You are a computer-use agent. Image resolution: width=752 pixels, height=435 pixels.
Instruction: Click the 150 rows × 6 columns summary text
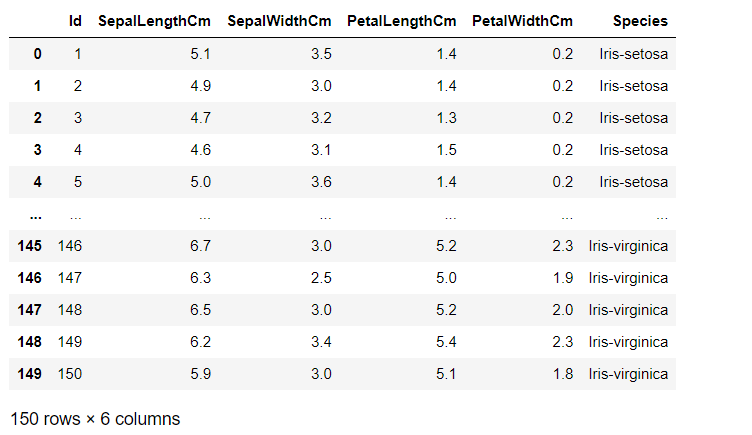pos(95,419)
